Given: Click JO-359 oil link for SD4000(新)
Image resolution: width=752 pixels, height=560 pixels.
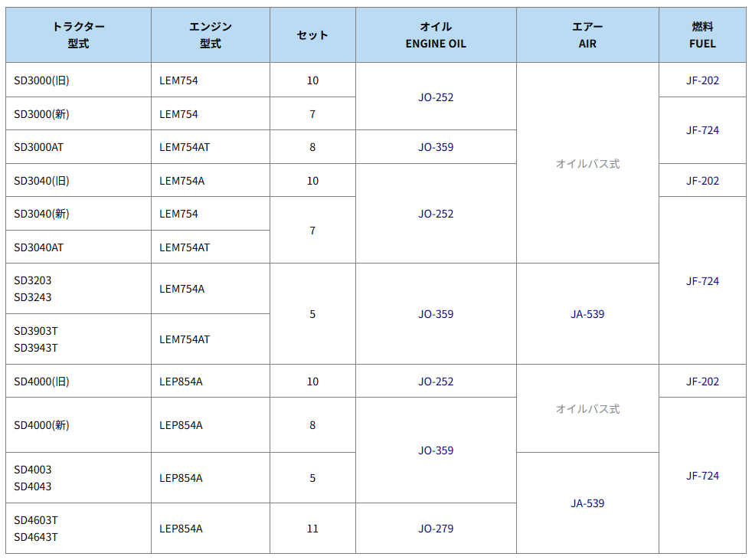Looking at the screenshot, I should [x=436, y=450].
